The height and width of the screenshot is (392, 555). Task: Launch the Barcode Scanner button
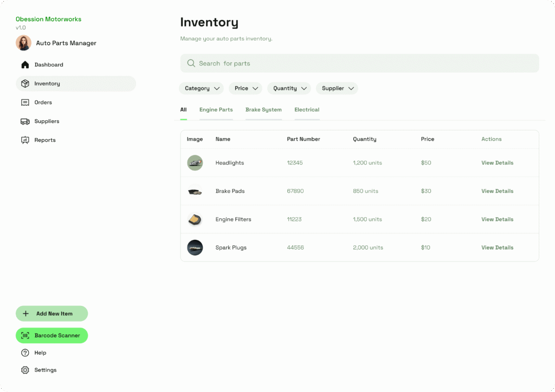pyautogui.click(x=51, y=336)
